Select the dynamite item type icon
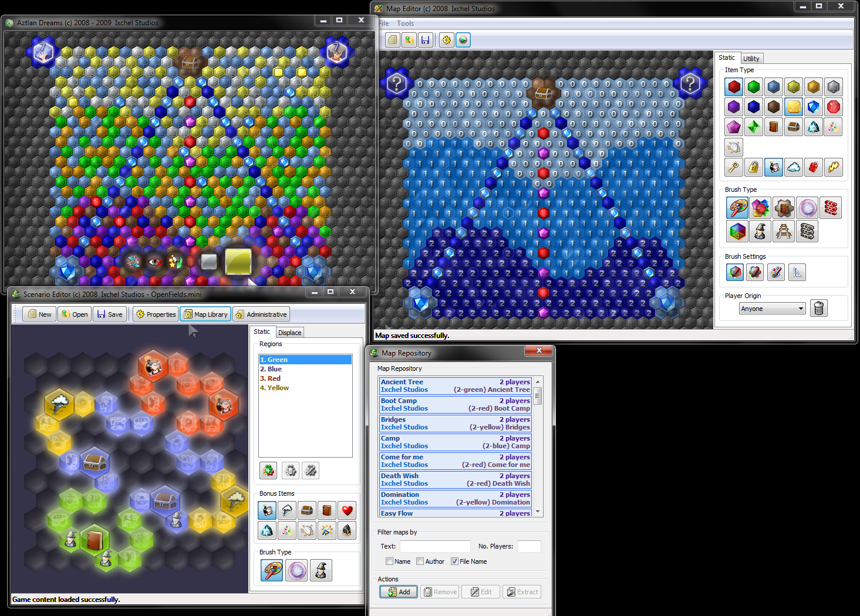This screenshot has height=616, width=860. [813, 167]
